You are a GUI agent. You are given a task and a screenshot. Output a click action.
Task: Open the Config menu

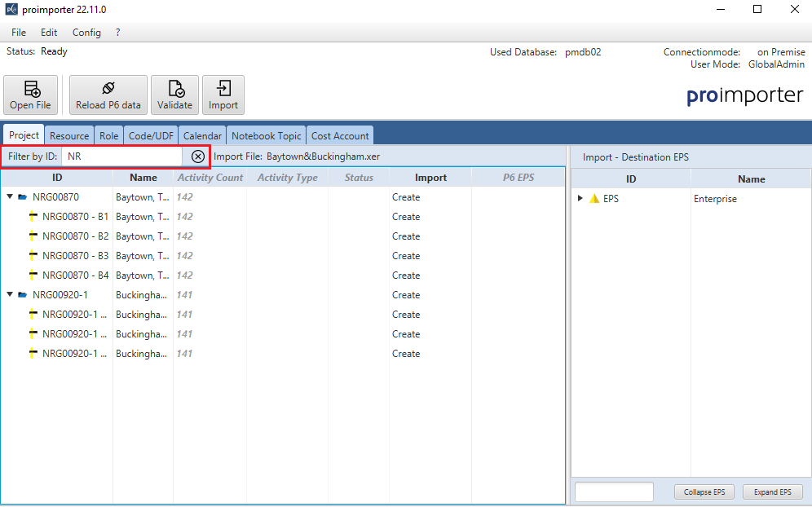tap(86, 33)
